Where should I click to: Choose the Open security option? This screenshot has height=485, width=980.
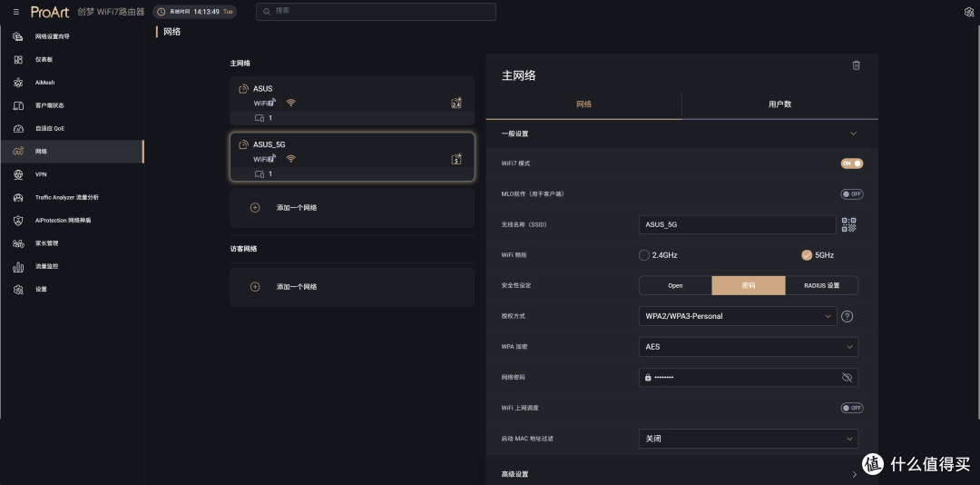click(x=675, y=285)
